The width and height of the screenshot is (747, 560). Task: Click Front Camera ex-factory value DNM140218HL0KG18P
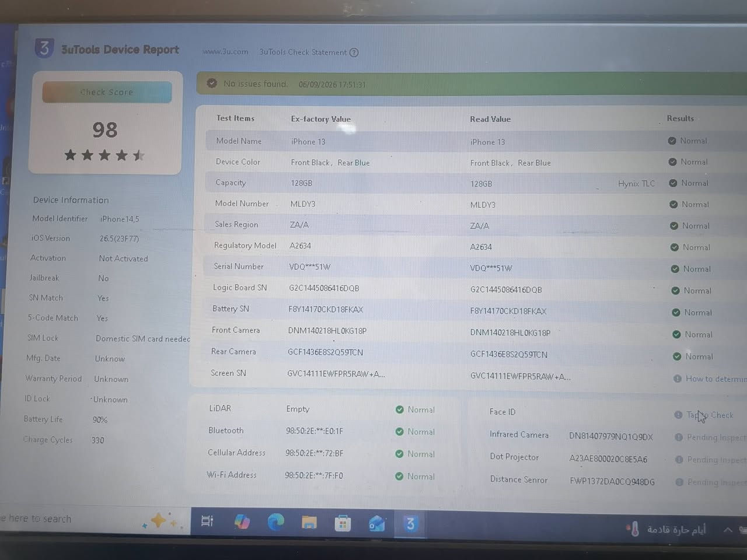click(x=327, y=331)
